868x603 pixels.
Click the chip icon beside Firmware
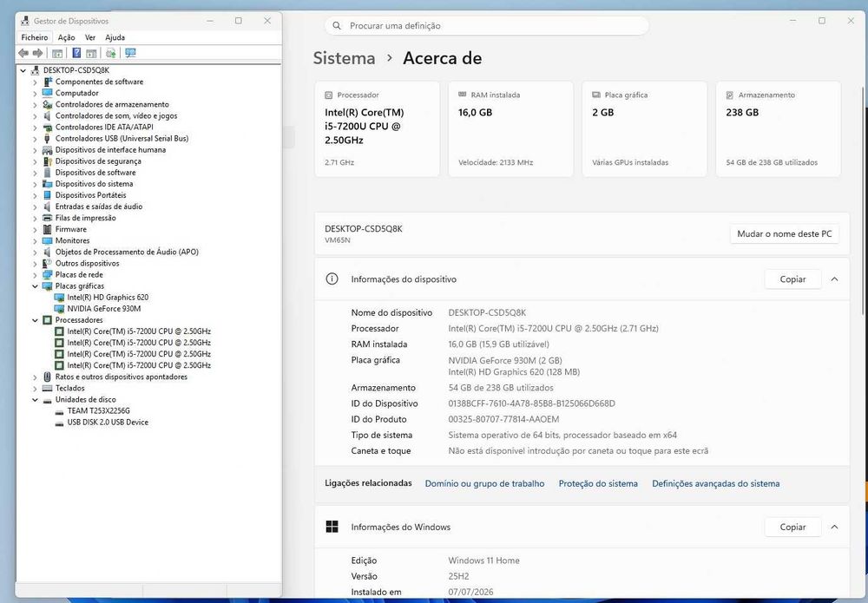click(x=48, y=229)
